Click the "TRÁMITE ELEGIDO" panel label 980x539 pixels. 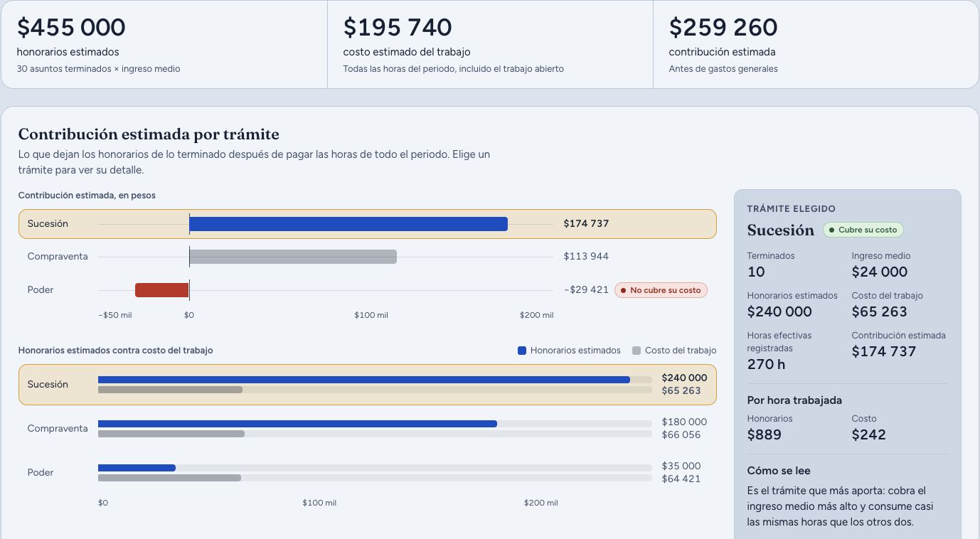click(791, 209)
